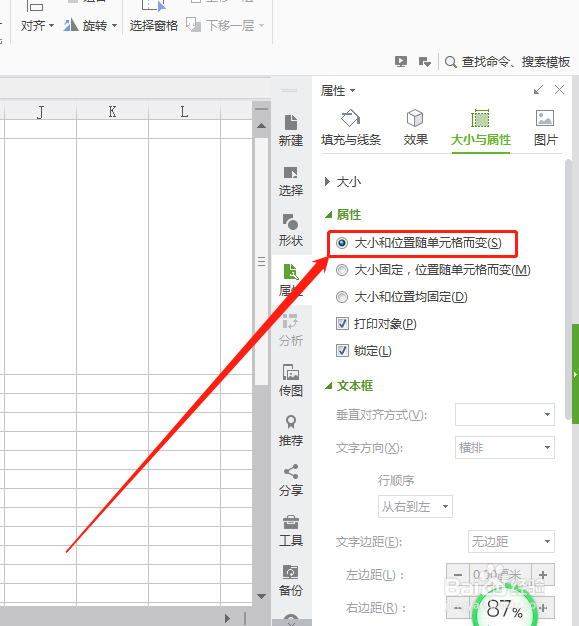
Task: Click the search command magnifier icon
Action: click(x=450, y=62)
